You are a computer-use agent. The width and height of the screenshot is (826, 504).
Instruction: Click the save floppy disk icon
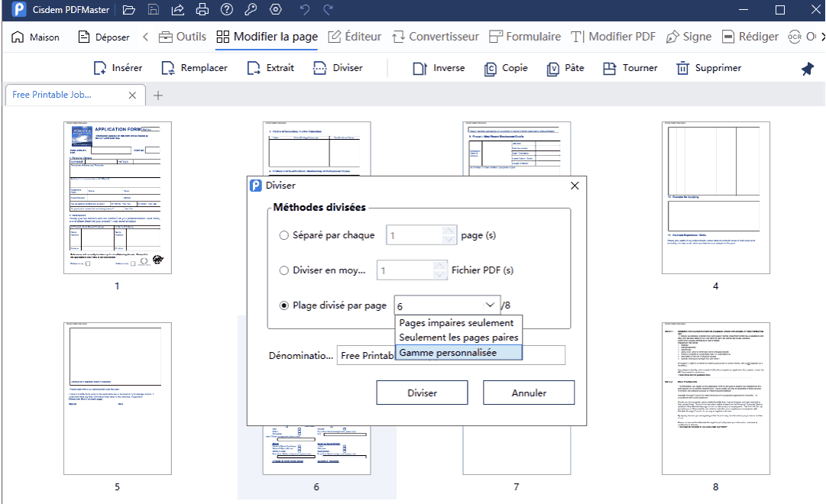point(154,9)
